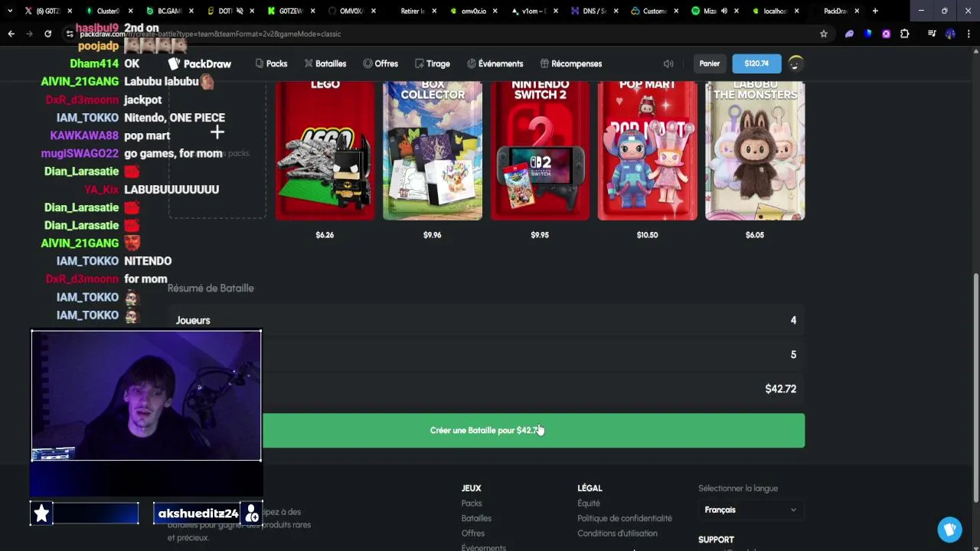980x551 pixels.
Task: Switch to the (6) GOTZ X tab
Action: (x=47, y=11)
